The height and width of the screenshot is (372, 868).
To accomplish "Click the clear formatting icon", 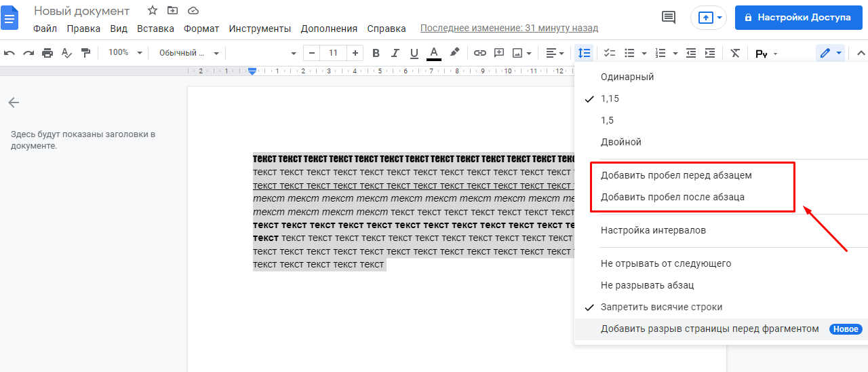I will pos(735,53).
